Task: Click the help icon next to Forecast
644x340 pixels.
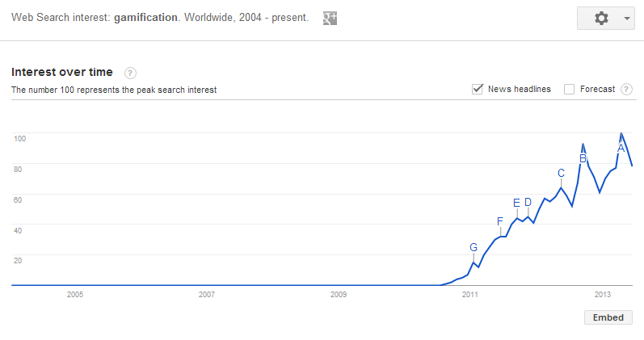Action: coord(626,89)
